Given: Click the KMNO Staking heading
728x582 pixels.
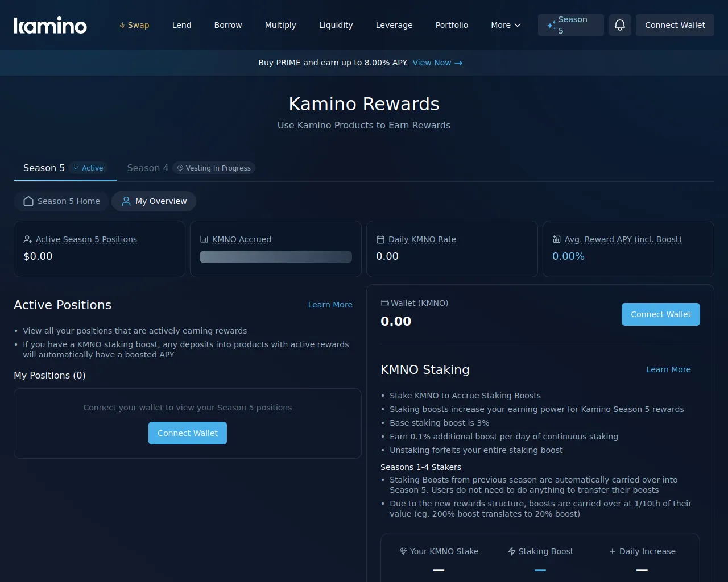Looking at the screenshot, I should (x=425, y=370).
